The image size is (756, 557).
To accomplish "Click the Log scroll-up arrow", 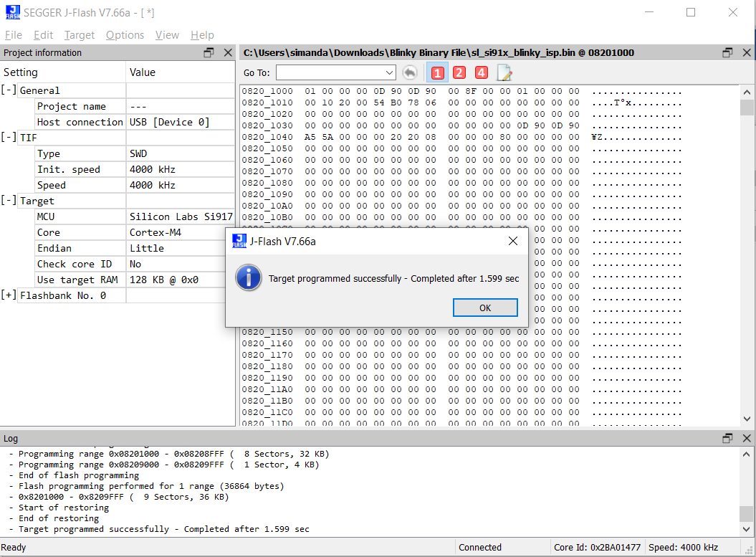I will coord(746,454).
